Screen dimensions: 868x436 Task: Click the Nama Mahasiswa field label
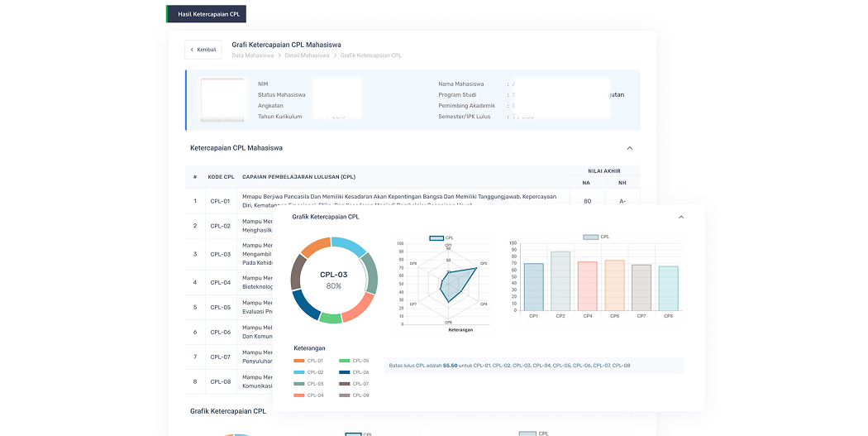pyautogui.click(x=461, y=84)
